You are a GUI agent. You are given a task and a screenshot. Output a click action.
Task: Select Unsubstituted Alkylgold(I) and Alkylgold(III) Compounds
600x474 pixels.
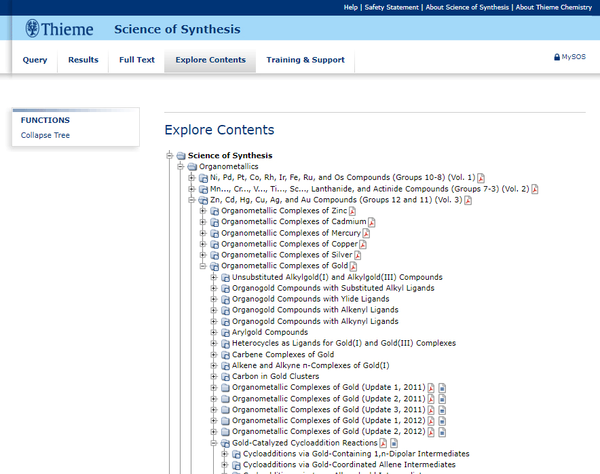pos(337,277)
